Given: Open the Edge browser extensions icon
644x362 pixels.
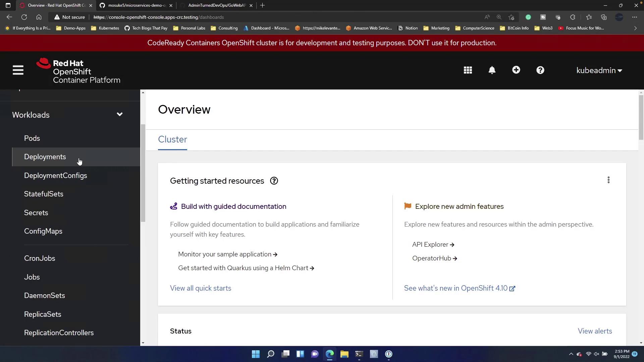Looking at the screenshot, I should pos(573,17).
